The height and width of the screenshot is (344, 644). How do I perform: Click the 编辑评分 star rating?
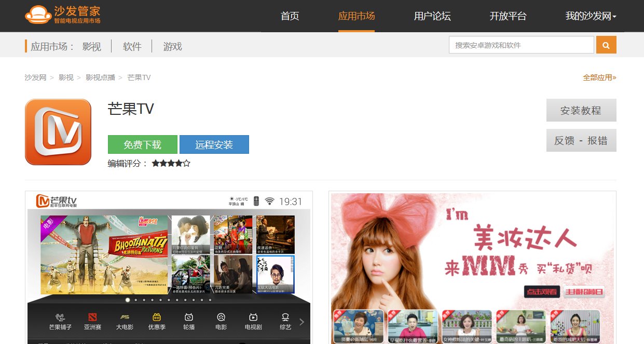point(171,163)
